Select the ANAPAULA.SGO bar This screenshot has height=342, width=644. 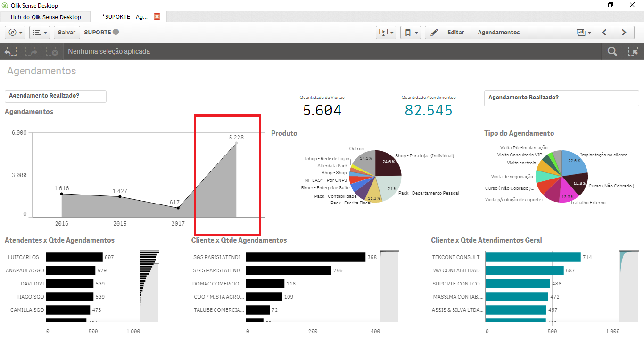tap(70, 270)
